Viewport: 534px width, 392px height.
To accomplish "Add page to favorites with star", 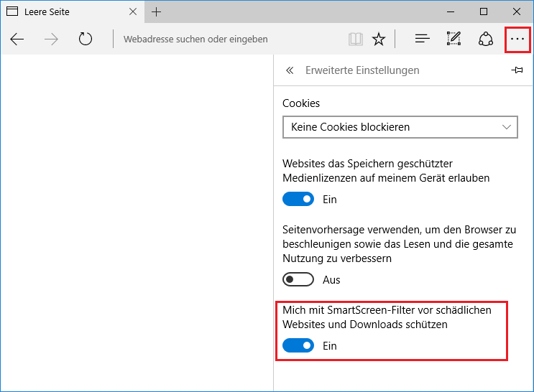I will [378, 39].
